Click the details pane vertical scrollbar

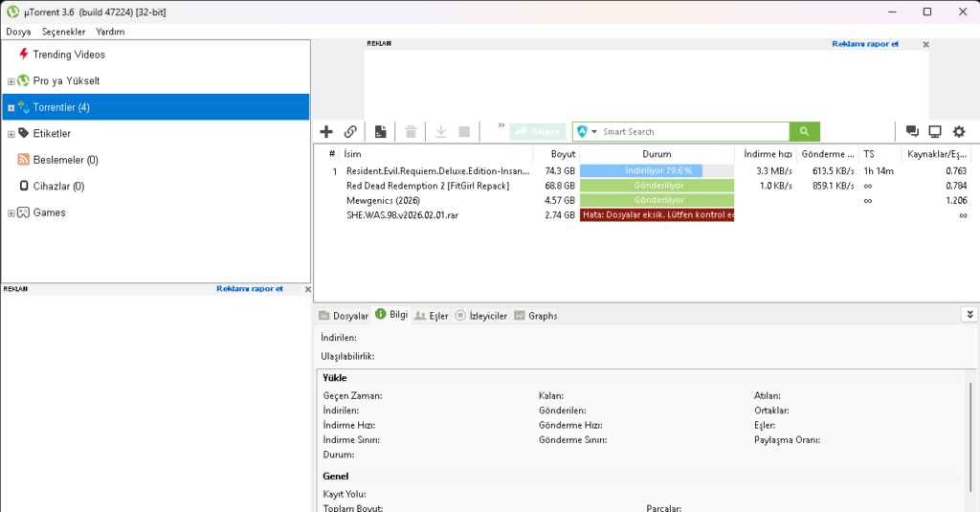coord(970,437)
